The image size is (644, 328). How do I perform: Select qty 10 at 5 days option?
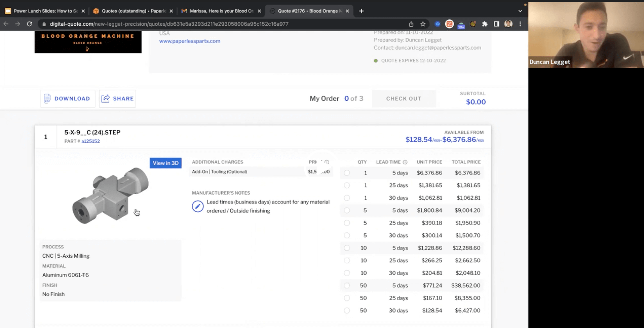(x=347, y=248)
